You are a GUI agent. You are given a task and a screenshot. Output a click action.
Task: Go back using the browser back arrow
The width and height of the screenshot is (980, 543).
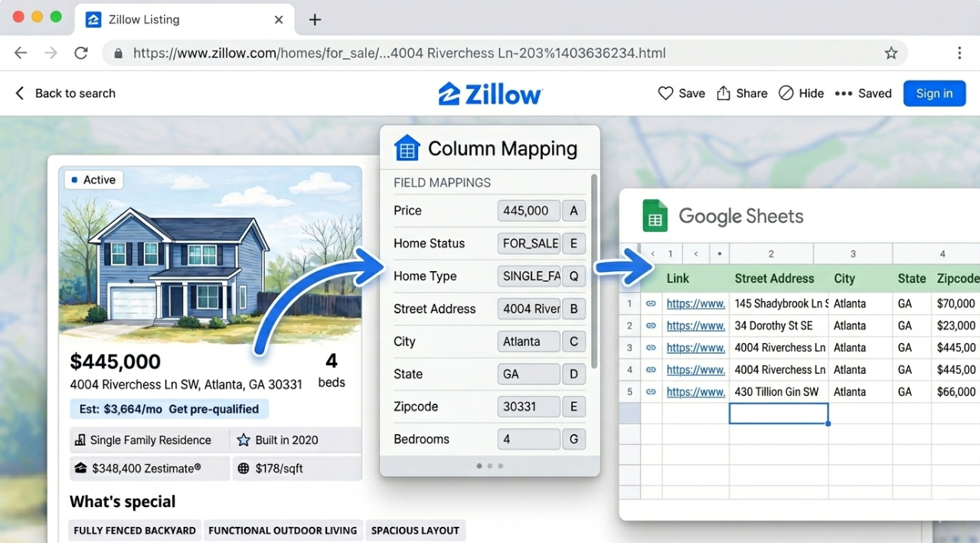(20, 53)
